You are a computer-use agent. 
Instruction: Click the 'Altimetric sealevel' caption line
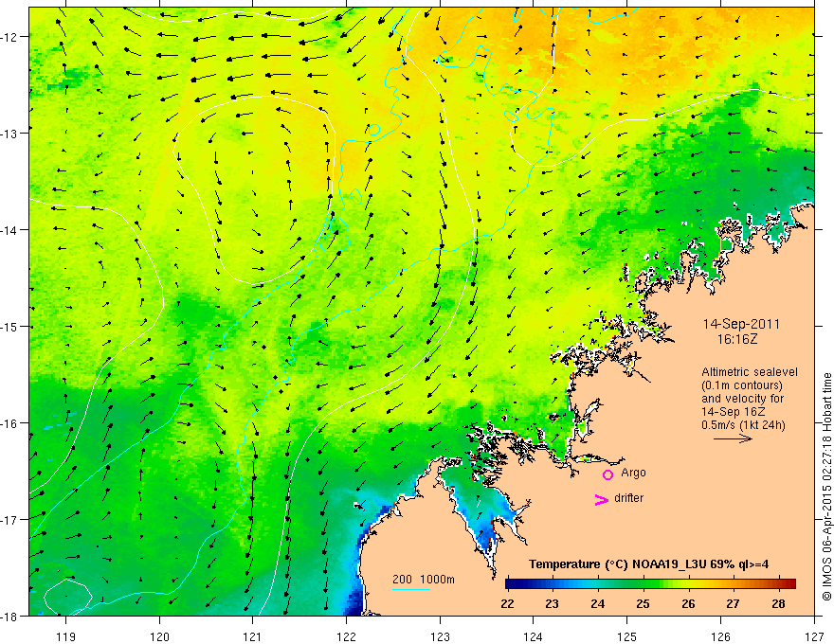[x=750, y=372]
